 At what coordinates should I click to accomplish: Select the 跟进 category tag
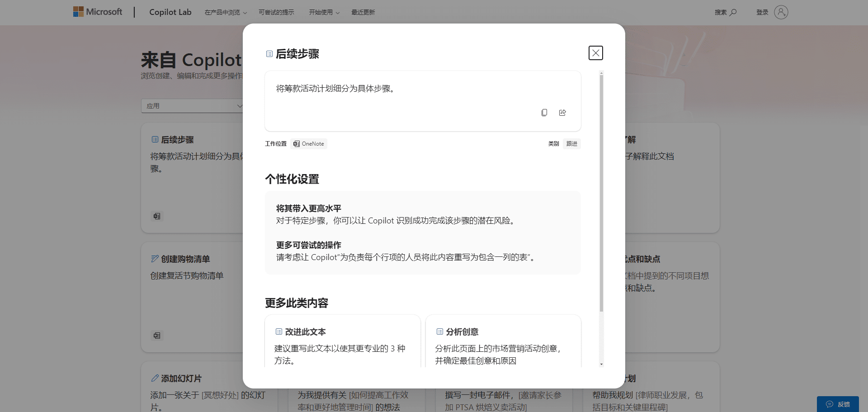coord(572,144)
